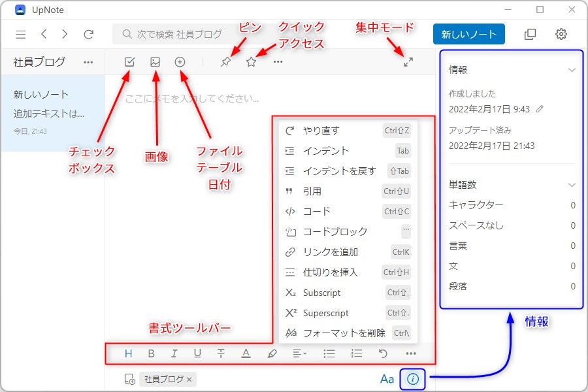This screenshot has height=392, width=588.
Task: Choose リンクを追加 from the menu
Action: (x=348, y=252)
